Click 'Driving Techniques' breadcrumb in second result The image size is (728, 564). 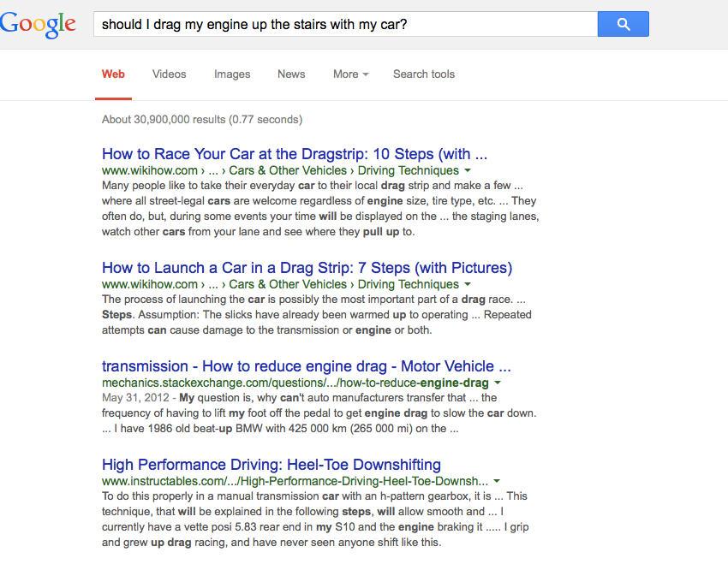tap(408, 284)
